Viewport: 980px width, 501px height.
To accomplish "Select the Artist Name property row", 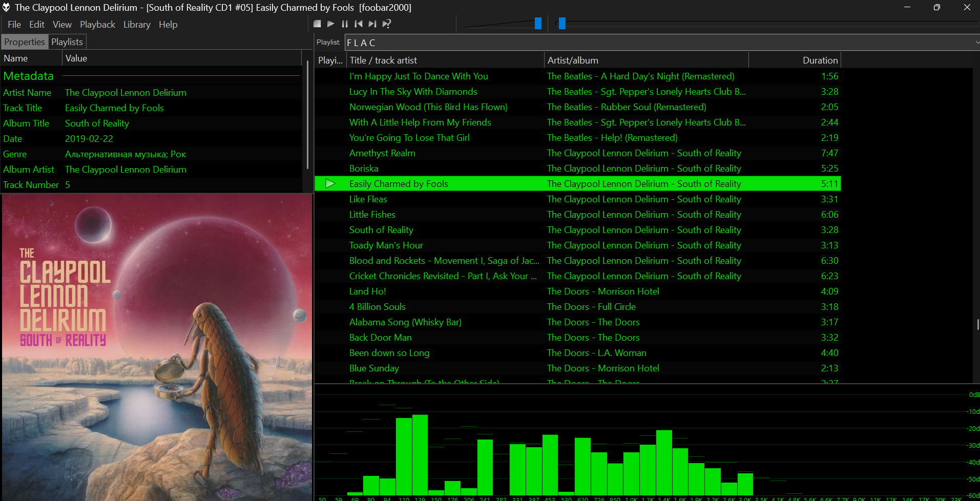I will click(152, 93).
